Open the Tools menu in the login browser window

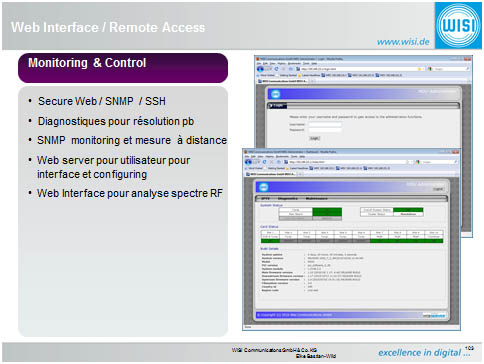tap(306, 63)
